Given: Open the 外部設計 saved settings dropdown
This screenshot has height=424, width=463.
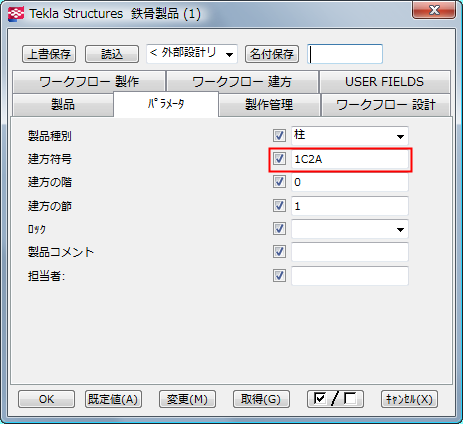Looking at the screenshot, I should (192, 54).
